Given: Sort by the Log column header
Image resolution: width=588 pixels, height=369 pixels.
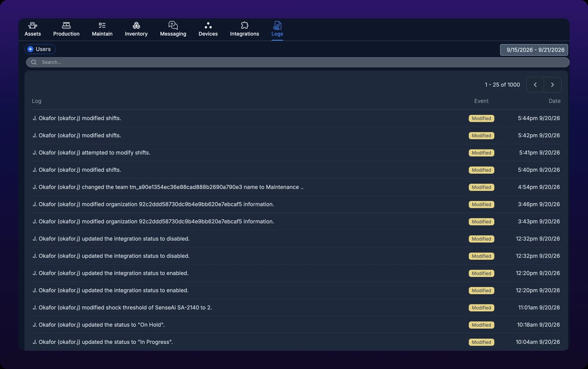Looking at the screenshot, I should (x=36, y=101).
